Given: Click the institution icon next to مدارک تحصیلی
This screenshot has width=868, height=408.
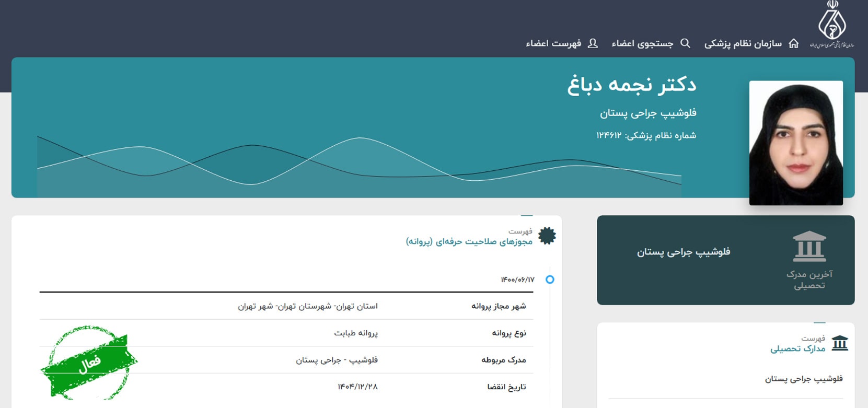Looking at the screenshot, I should point(839,343).
